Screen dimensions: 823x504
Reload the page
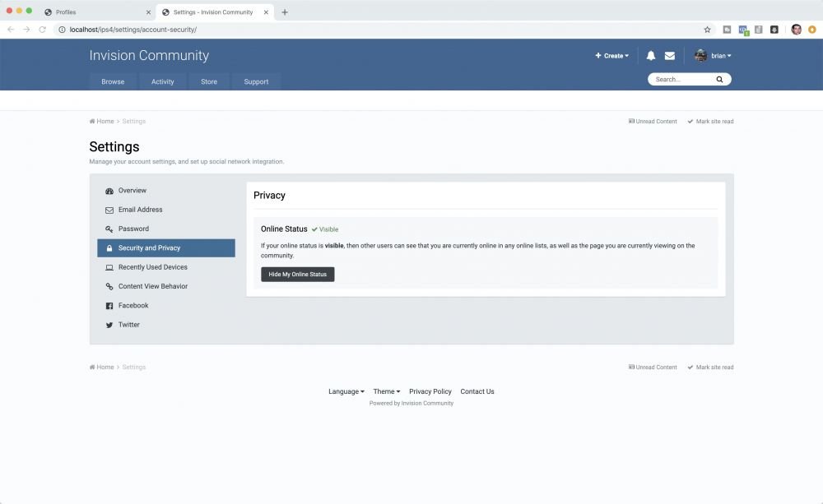coord(43,30)
